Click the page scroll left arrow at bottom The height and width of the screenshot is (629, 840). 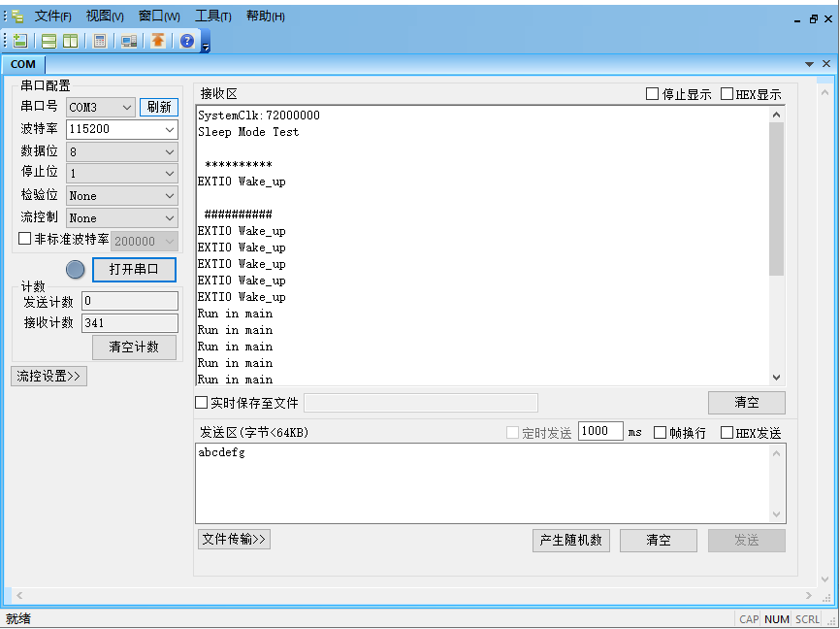pos(19,595)
